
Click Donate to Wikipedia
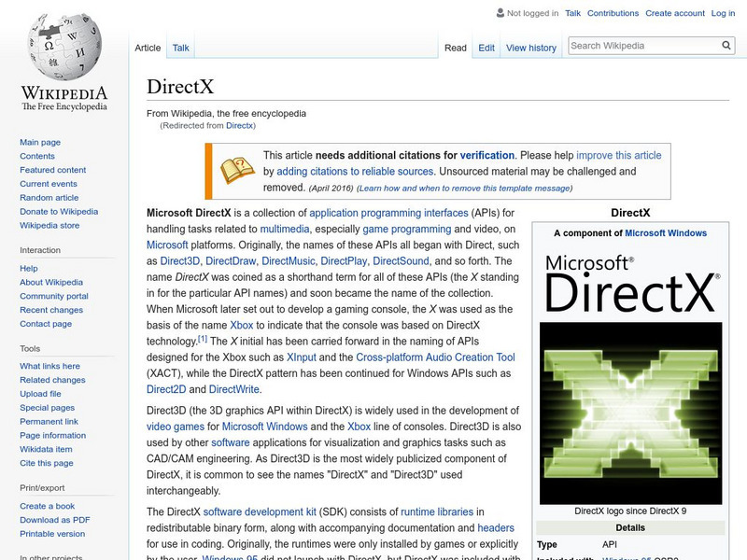[59, 211]
